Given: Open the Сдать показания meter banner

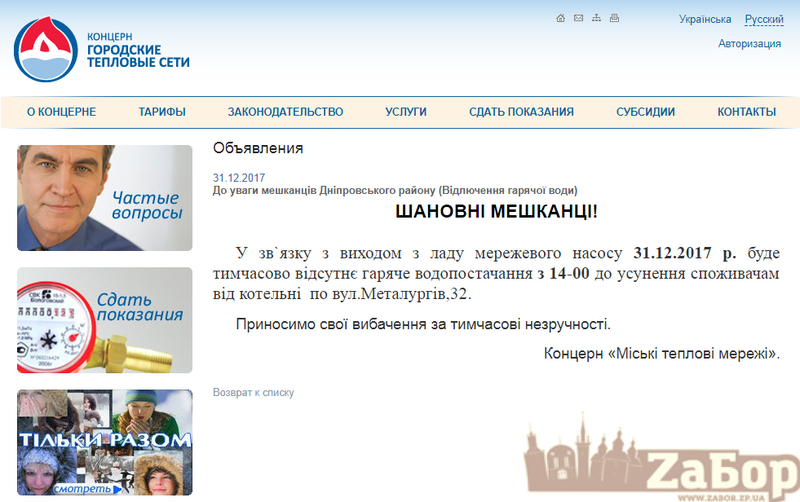Looking at the screenshot, I should 105,320.
